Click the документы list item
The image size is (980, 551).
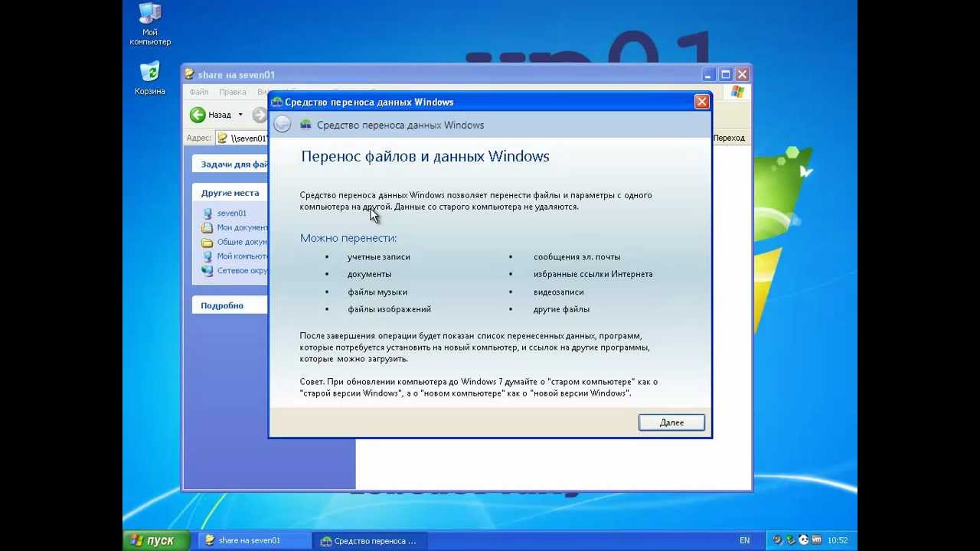click(369, 274)
